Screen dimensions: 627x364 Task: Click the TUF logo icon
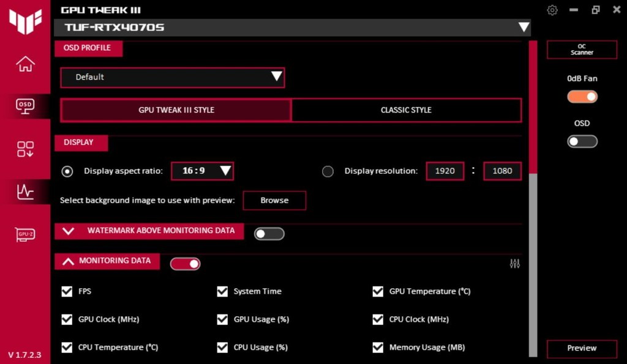(25, 21)
